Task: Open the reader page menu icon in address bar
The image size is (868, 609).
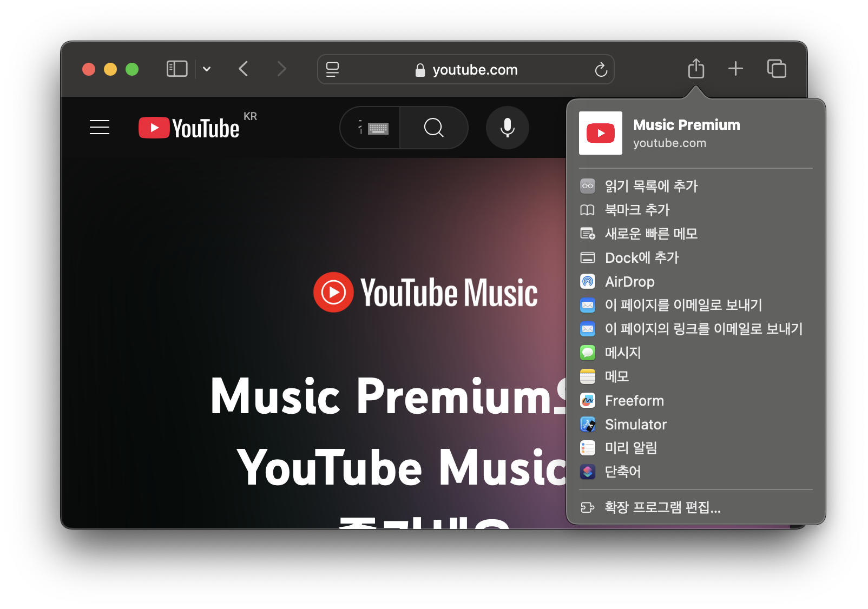Action: (x=332, y=69)
